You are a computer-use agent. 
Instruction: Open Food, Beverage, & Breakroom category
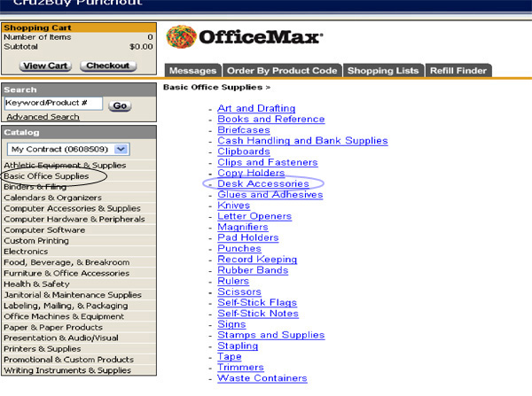point(66,262)
